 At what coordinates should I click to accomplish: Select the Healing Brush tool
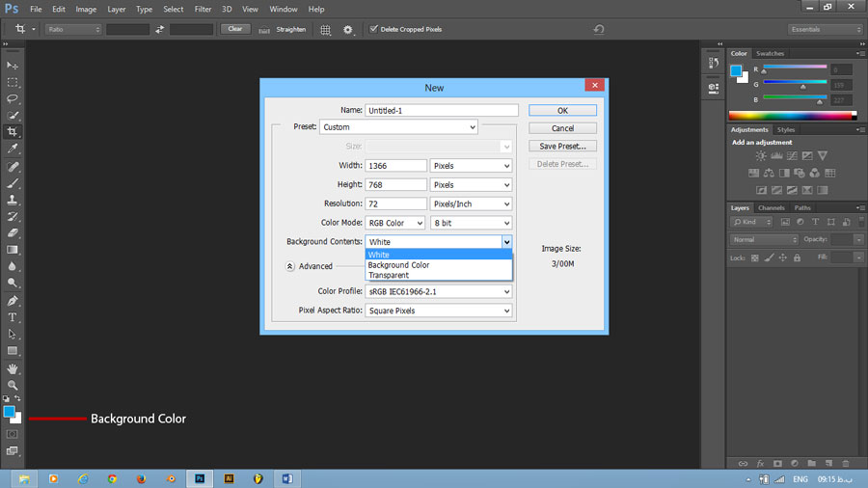13,167
